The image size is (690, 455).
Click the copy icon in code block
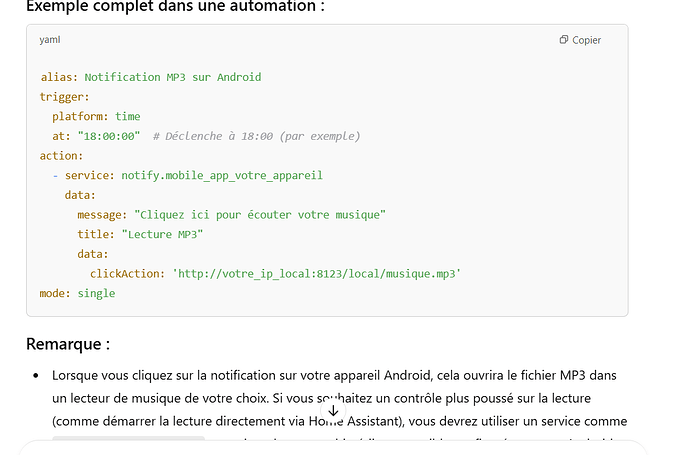[564, 40]
